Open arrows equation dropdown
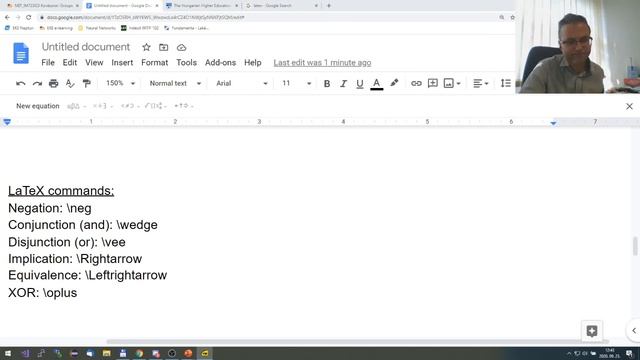The height and width of the screenshot is (360, 640). pyautogui.click(x=183, y=106)
